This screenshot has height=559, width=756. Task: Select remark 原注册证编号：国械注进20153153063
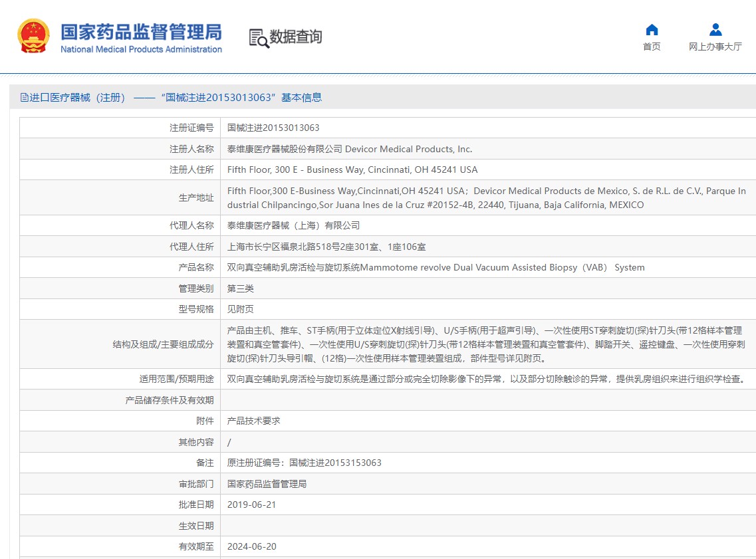[x=305, y=463]
